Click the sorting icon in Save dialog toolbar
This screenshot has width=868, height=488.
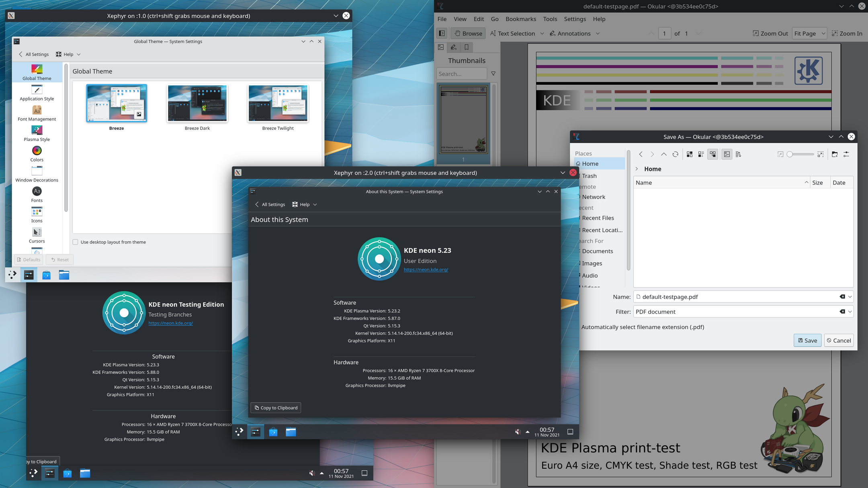(x=738, y=154)
